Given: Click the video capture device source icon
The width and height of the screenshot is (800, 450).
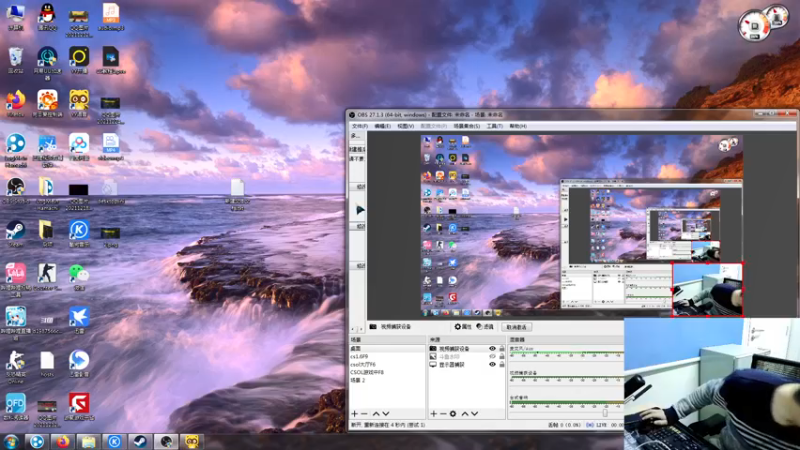Looking at the screenshot, I should (433, 348).
